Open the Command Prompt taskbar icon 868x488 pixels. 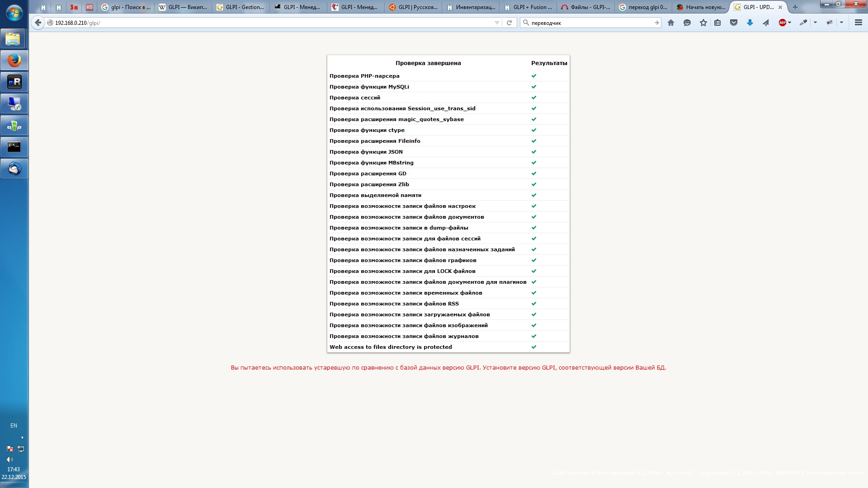click(14, 147)
